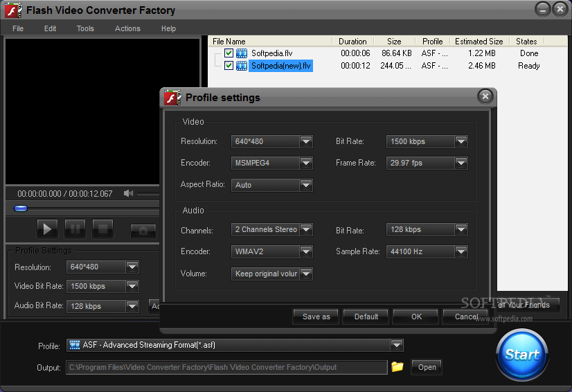Open the Actions menu
Image resolution: width=572 pixels, height=392 pixels.
click(x=127, y=28)
